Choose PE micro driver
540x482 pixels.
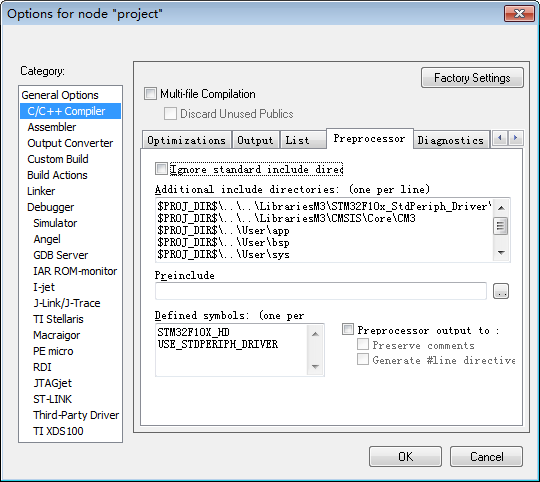tap(53, 351)
